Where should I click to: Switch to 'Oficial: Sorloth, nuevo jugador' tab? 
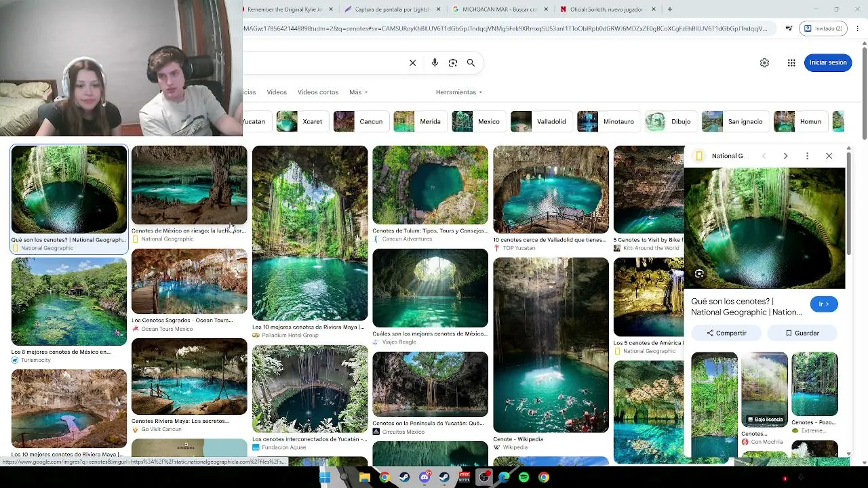606,9
